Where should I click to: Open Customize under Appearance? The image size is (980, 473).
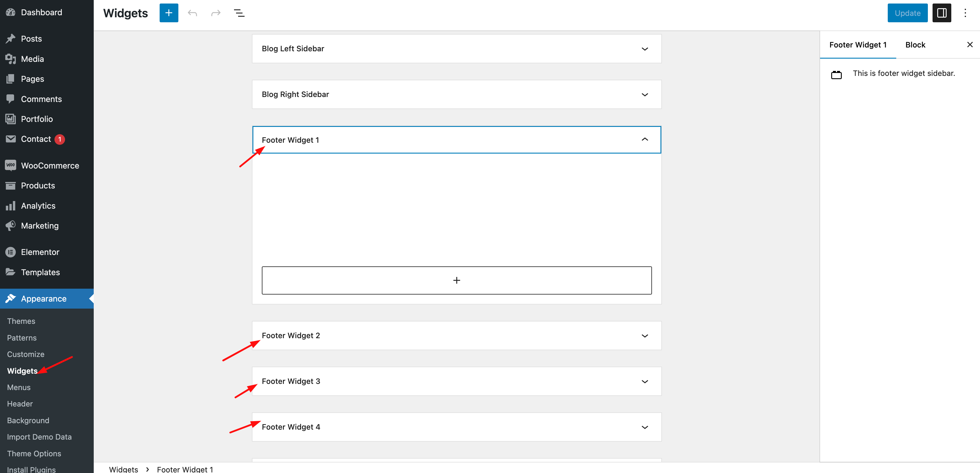[x=25, y=354]
